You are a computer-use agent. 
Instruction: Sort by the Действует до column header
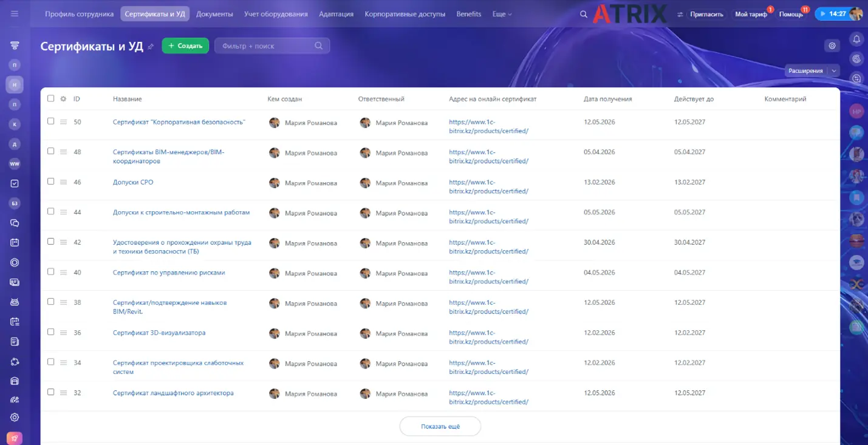[694, 99]
